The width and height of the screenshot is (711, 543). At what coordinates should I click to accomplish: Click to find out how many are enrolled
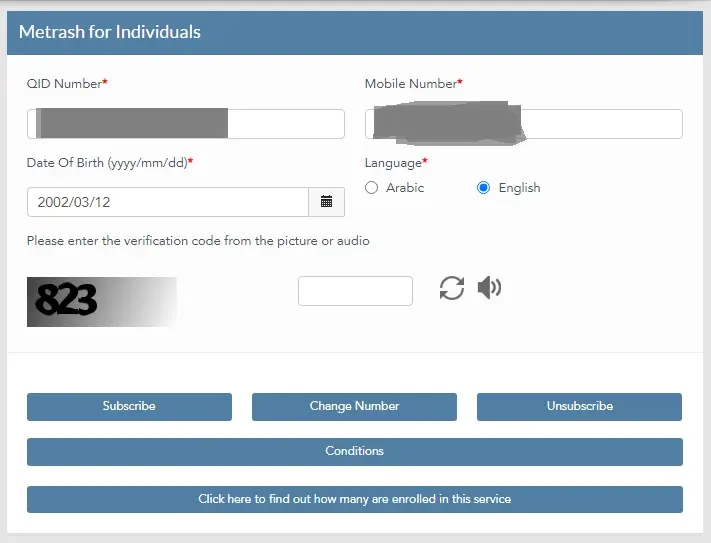(x=355, y=499)
